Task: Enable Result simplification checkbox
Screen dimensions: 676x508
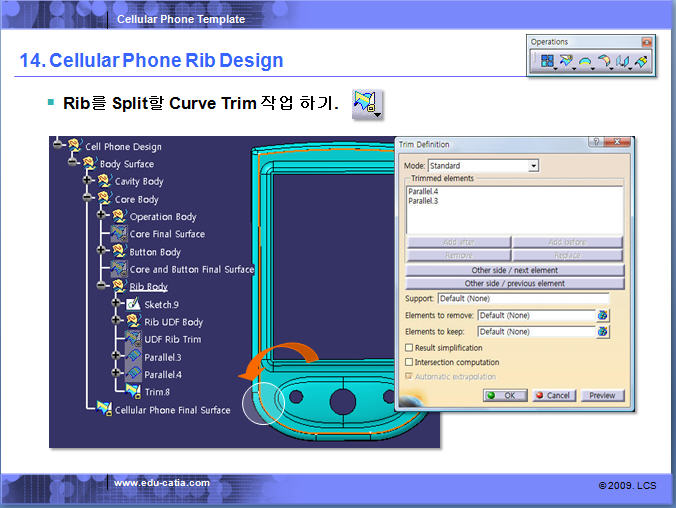Action: pos(408,347)
